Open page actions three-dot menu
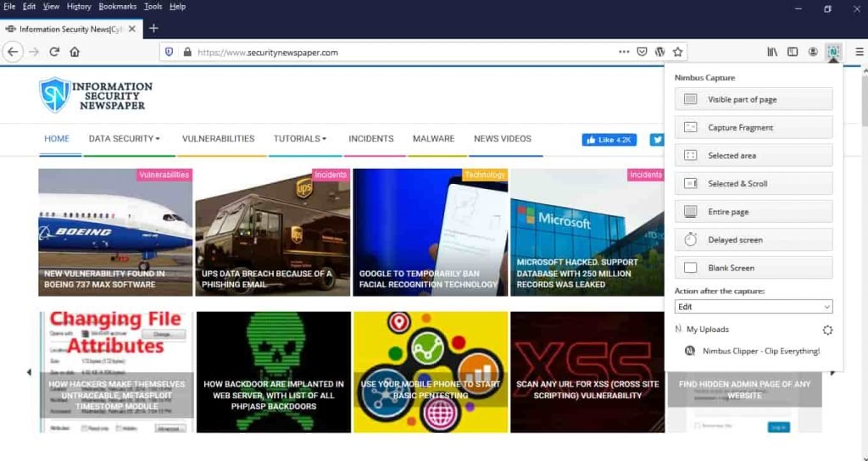Image resolution: width=868 pixels, height=461 pixels. tap(624, 52)
